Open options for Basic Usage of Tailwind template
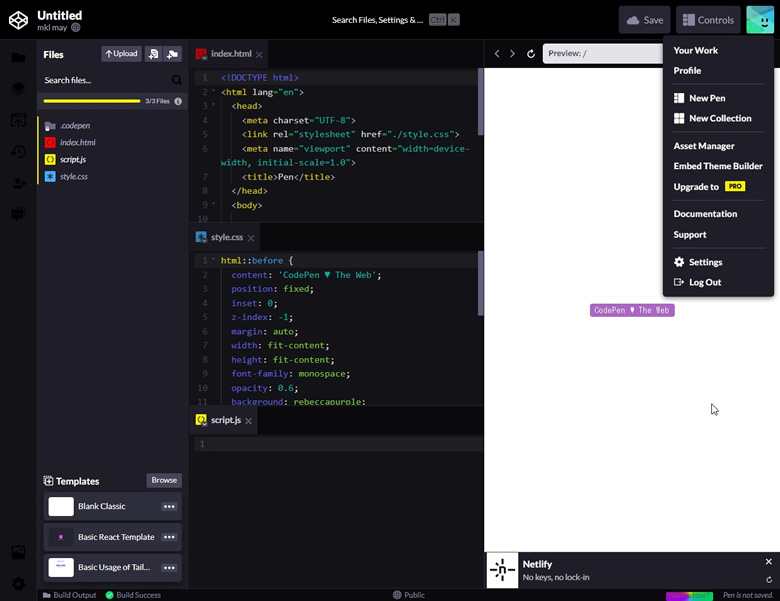 point(169,568)
